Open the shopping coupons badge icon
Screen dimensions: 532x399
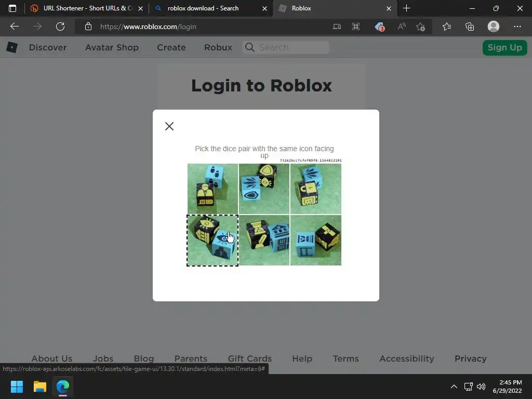379,26
